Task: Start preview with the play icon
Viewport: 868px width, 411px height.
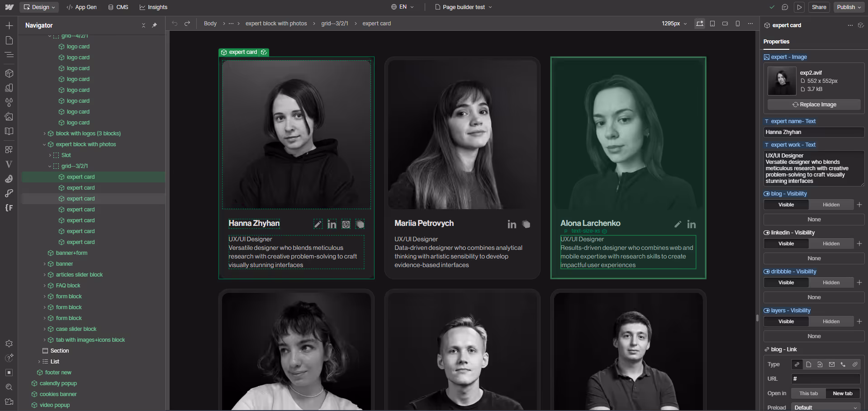Action: pos(800,7)
